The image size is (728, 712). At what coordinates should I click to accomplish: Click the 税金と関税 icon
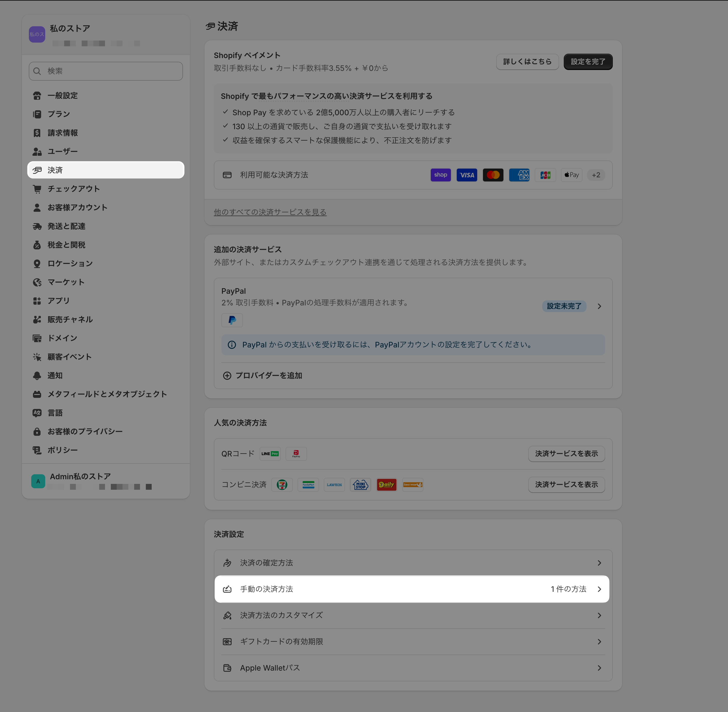pos(37,245)
